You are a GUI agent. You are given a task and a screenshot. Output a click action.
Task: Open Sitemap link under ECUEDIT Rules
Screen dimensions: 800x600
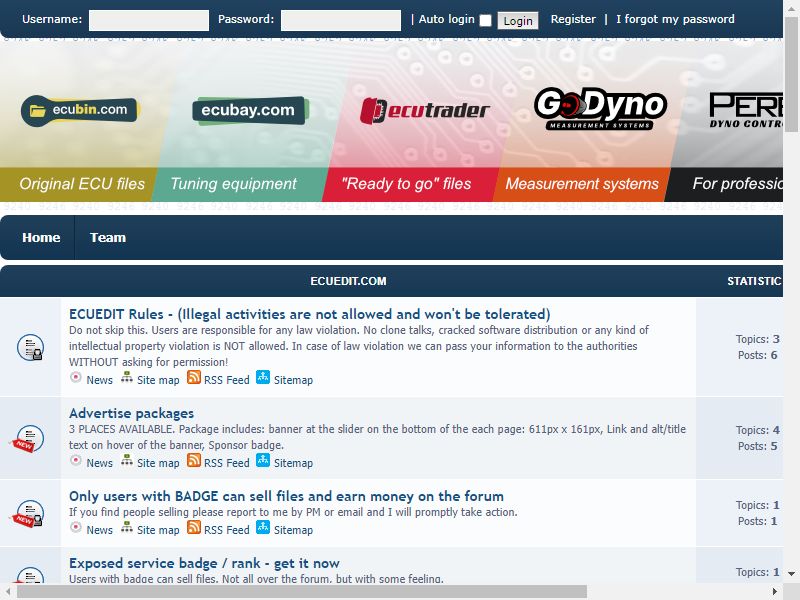pos(293,380)
